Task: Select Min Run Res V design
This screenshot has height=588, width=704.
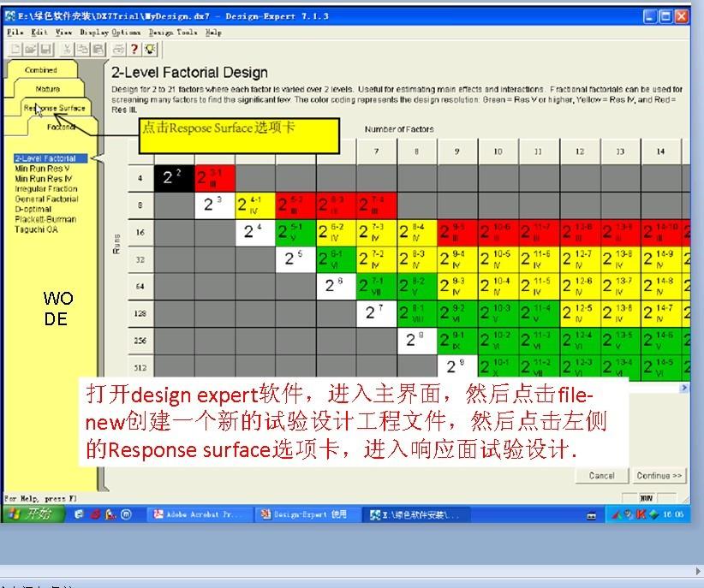Action: [42, 169]
